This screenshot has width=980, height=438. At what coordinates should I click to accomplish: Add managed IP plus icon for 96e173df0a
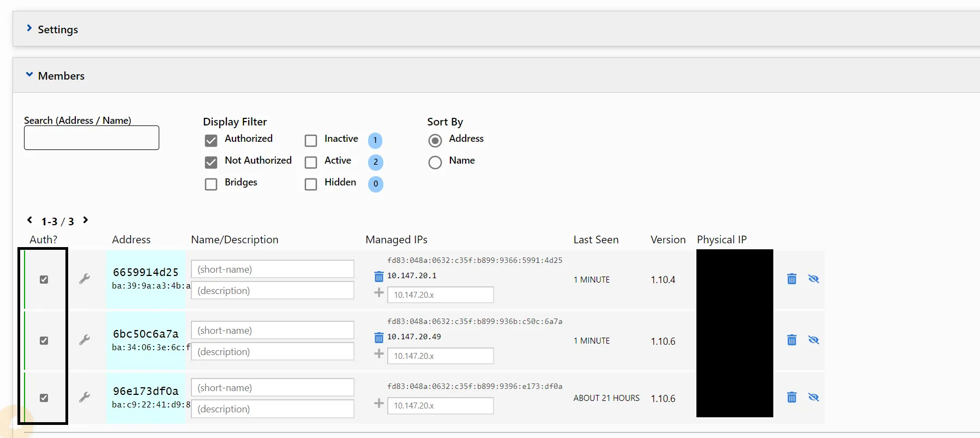click(x=379, y=404)
